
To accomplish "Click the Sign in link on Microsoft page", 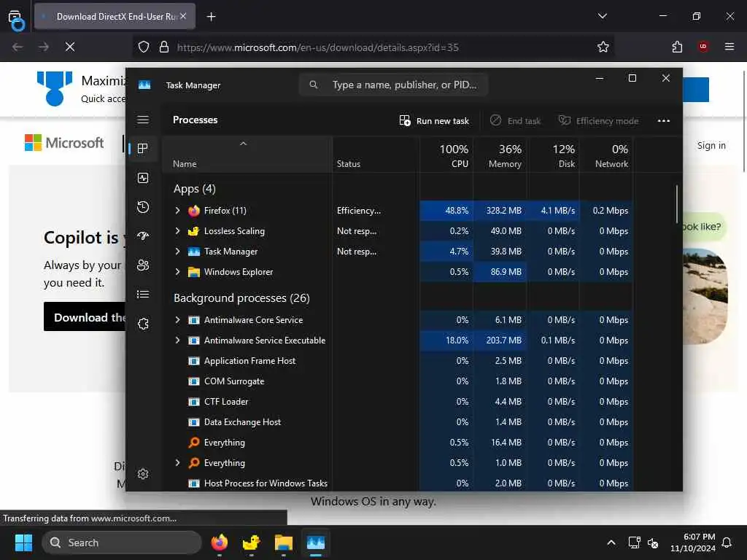I will tap(711, 146).
